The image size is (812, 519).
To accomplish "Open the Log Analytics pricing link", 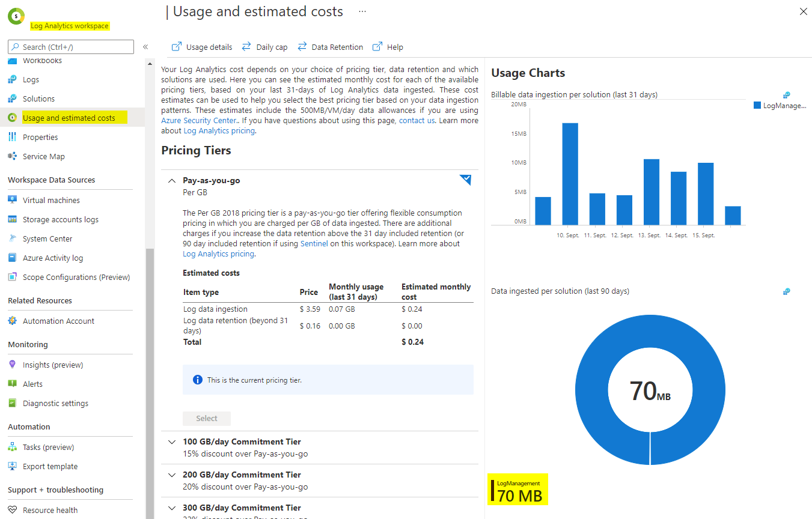I will (x=219, y=130).
